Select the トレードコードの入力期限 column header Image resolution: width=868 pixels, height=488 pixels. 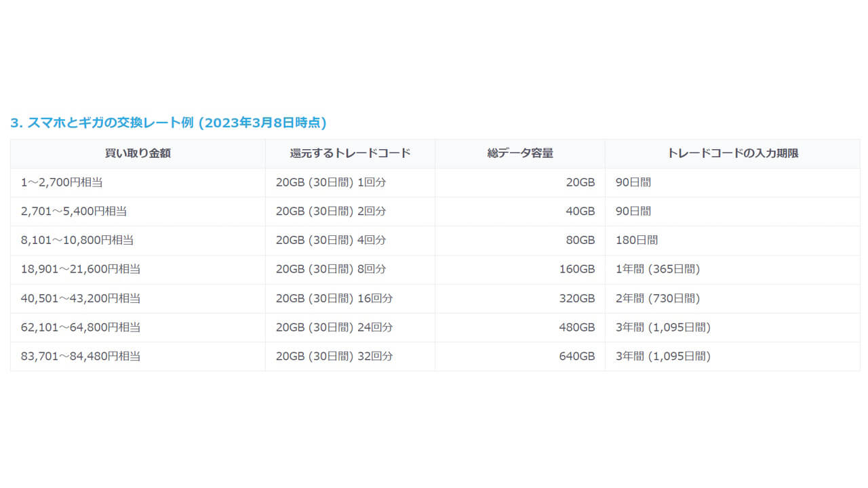pyautogui.click(x=732, y=153)
